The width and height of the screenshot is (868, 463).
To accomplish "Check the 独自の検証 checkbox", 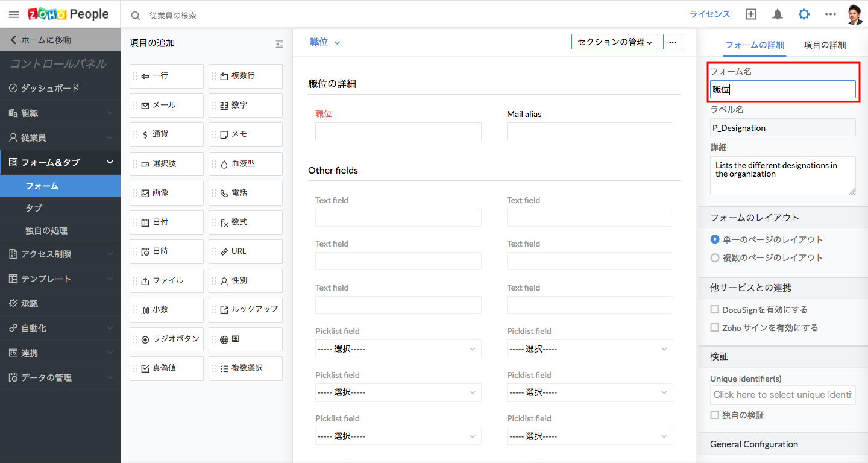I will [715, 415].
